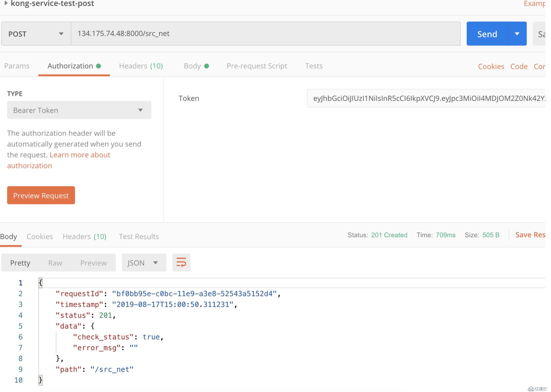
Task: Expand the kong-service-test-post request triangle
Action: point(6,3)
